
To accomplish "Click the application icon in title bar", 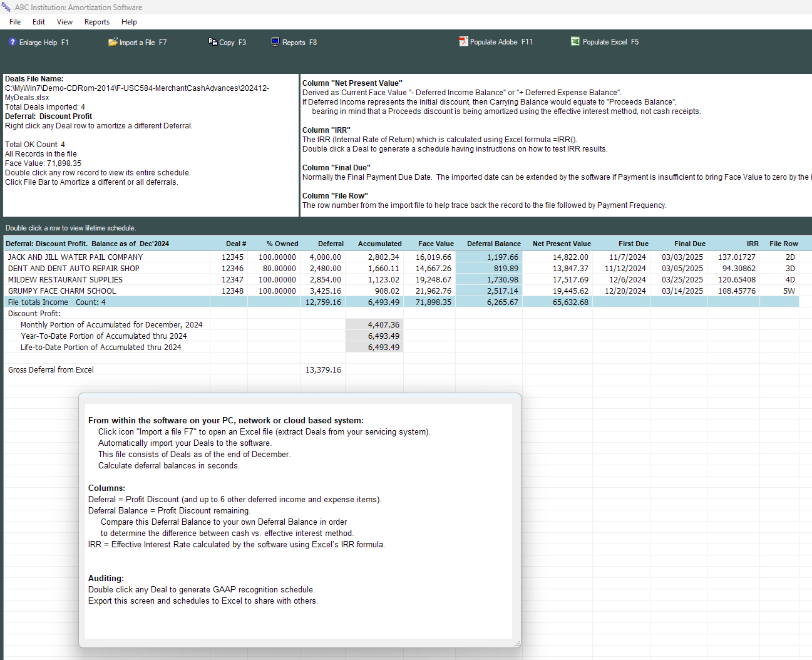I will point(6,7).
